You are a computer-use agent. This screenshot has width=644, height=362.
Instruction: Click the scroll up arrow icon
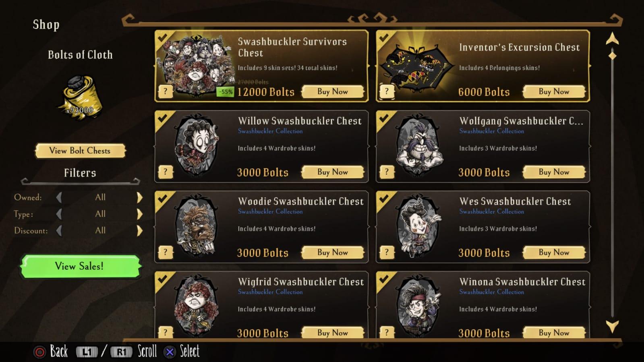(612, 39)
